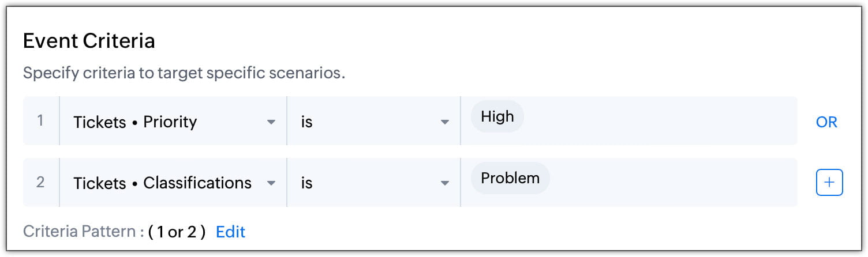Select the High value tag
The image size is (868, 257).
coord(497,117)
